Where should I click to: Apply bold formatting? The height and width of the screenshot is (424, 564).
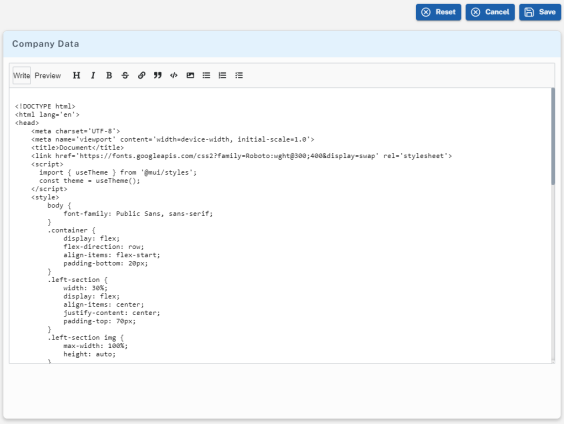(109, 75)
